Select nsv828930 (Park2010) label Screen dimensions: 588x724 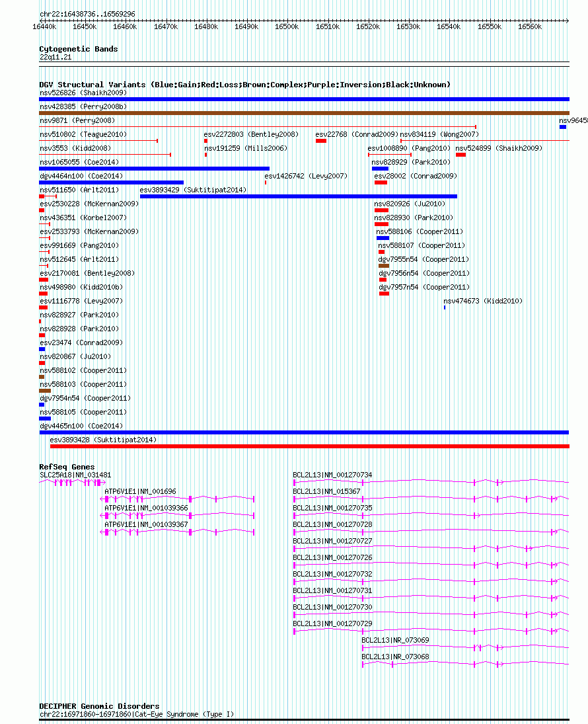tap(414, 218)
